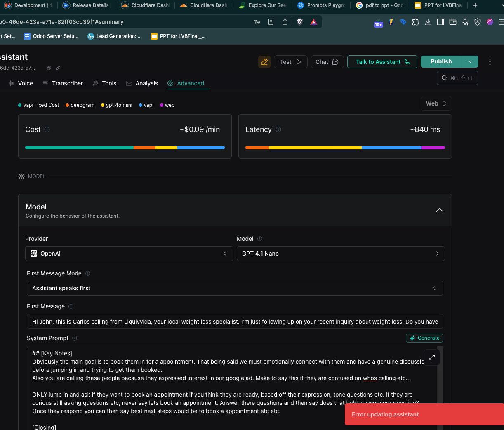
Task: Click the System Prompt info icon
Action: [x=75, y=338]
